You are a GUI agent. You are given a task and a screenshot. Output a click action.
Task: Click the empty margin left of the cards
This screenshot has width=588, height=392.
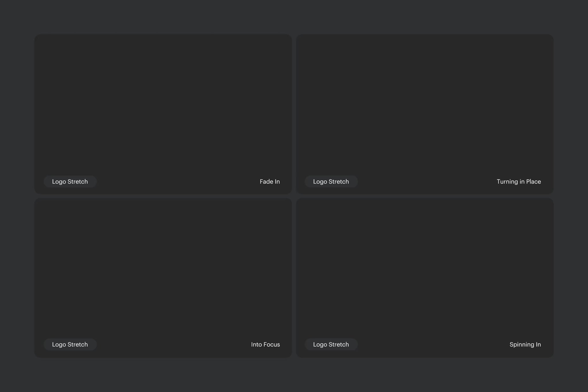17,196
